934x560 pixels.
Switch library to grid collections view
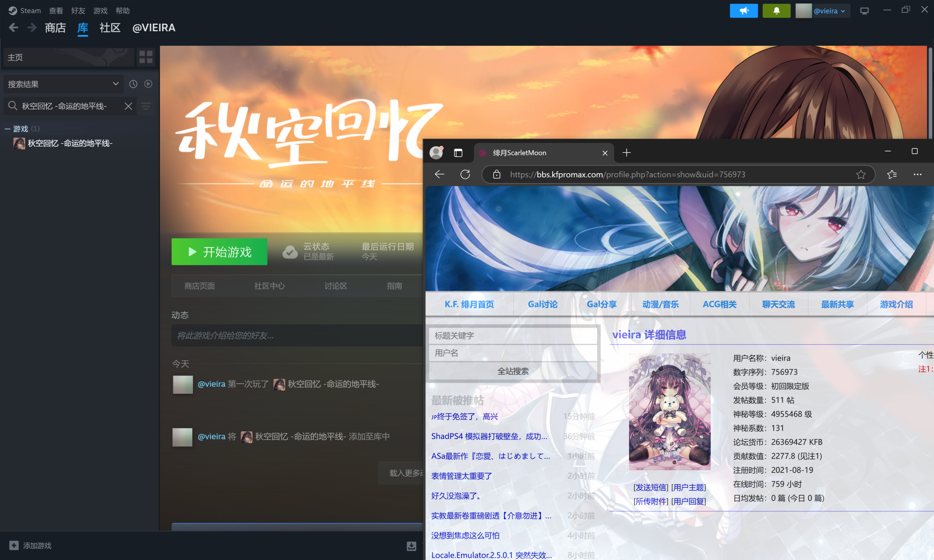146,57
